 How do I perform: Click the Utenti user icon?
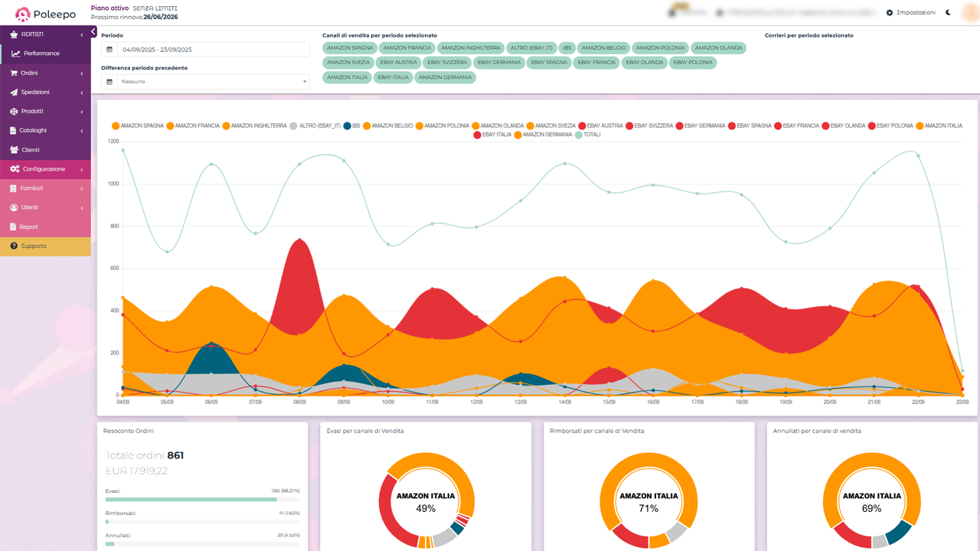pyautogui.click(x=14, y=207)
